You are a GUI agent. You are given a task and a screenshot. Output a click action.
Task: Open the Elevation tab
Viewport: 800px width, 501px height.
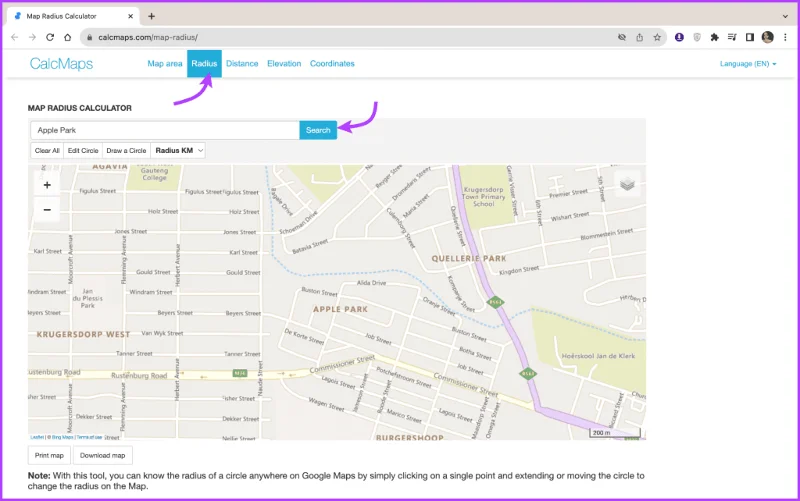point(284,64)
